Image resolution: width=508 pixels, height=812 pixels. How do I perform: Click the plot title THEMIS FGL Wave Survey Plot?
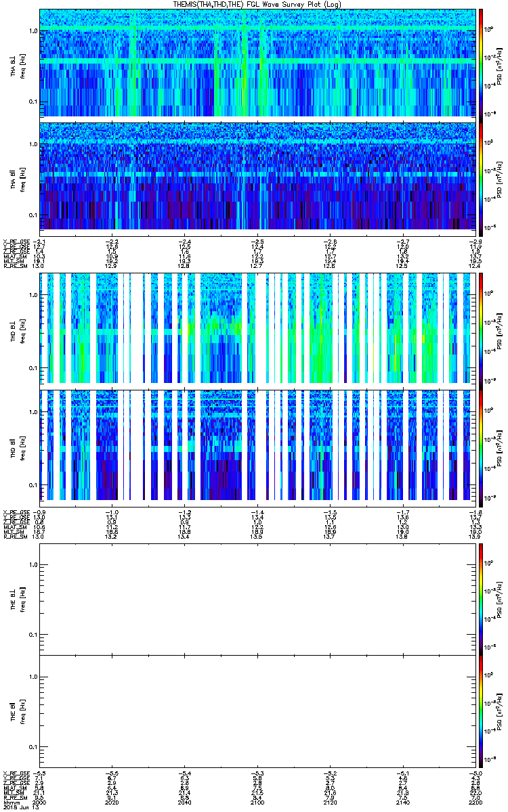click(259, 4)
